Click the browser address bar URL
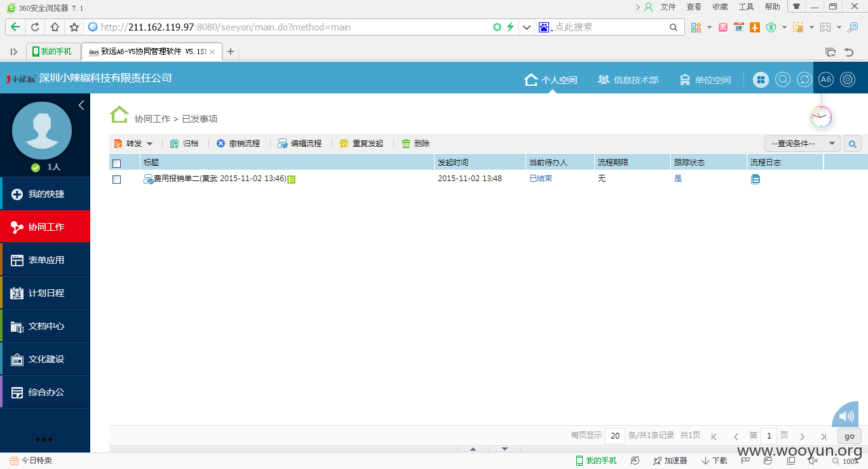The height and width of the screenshot is (469, 868). (x=226, y=27)
